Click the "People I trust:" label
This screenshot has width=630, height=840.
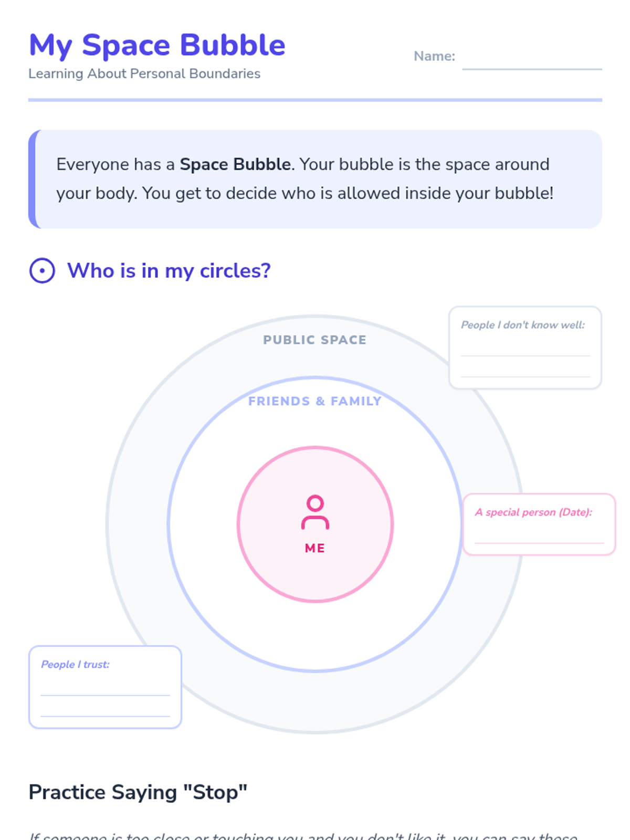tap(76, 665)
